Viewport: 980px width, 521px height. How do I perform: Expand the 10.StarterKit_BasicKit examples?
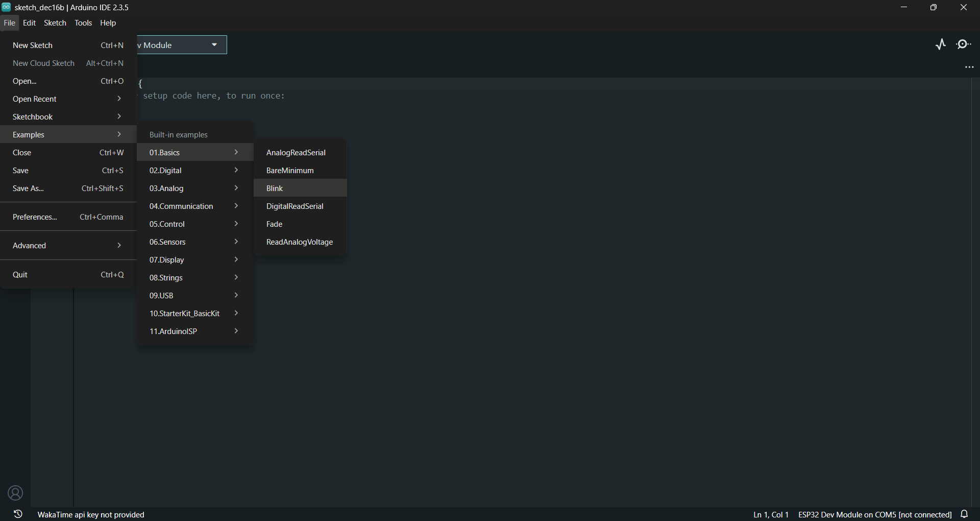coord(195,314)
